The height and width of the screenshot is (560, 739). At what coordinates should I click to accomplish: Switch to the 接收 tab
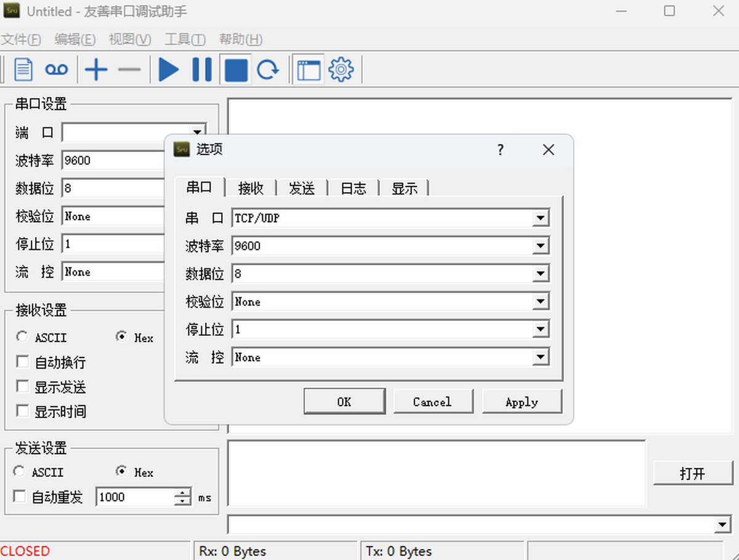click(251, 188)
